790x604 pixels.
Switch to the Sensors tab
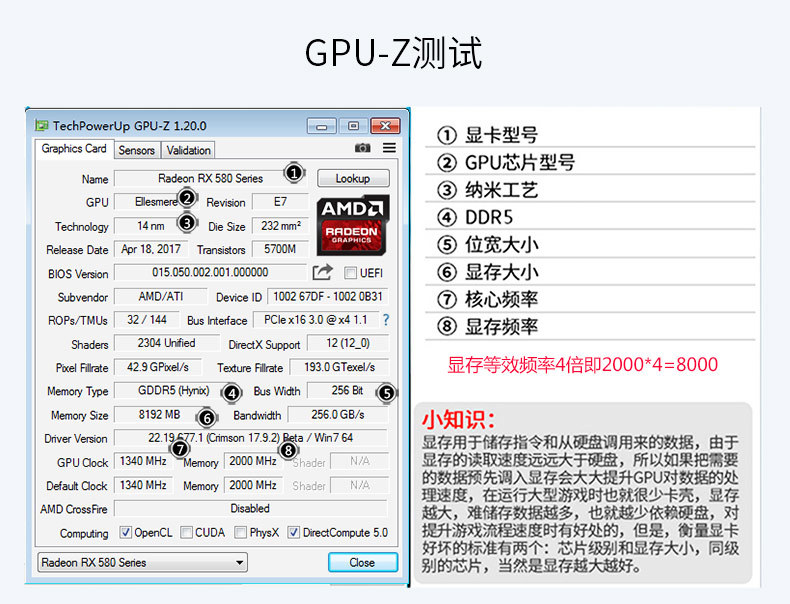(x=137, y=150)
